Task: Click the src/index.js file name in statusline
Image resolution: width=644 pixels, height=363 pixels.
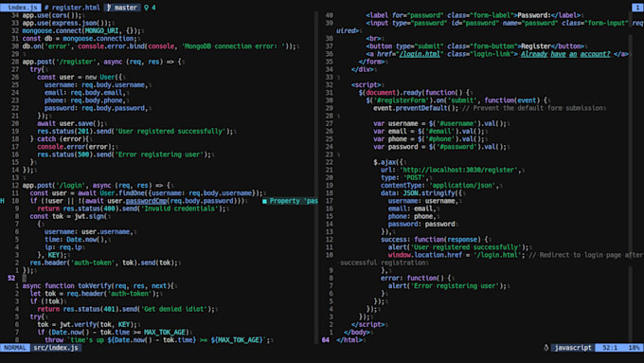Action: coord(56,348)
